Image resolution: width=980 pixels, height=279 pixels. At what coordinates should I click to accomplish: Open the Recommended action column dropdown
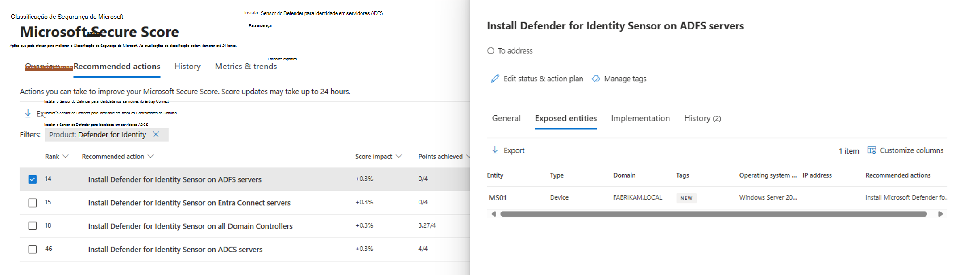[x=150, y=156]
